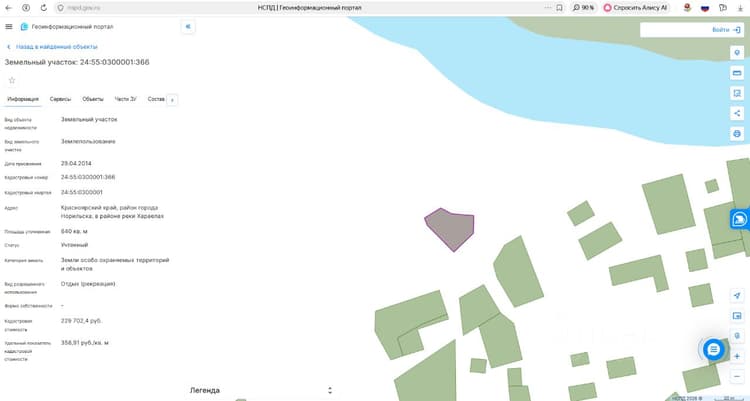Switch to the Объекты tab
Image resolution: width=750 pixels, height=401 pixels.
(x=93, y=99)
